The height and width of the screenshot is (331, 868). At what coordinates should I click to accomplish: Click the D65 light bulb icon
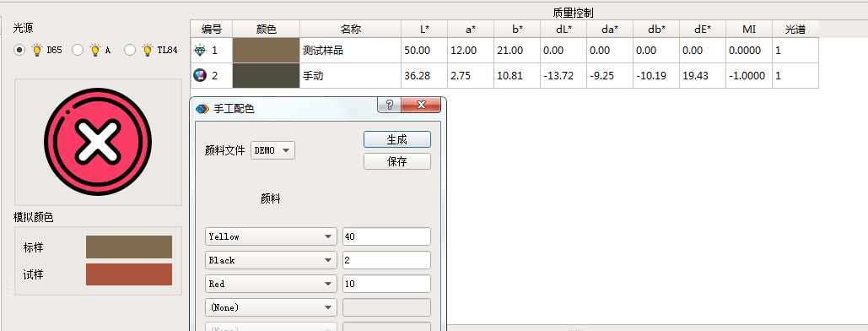pyautogui.click(x=37, y=50)
